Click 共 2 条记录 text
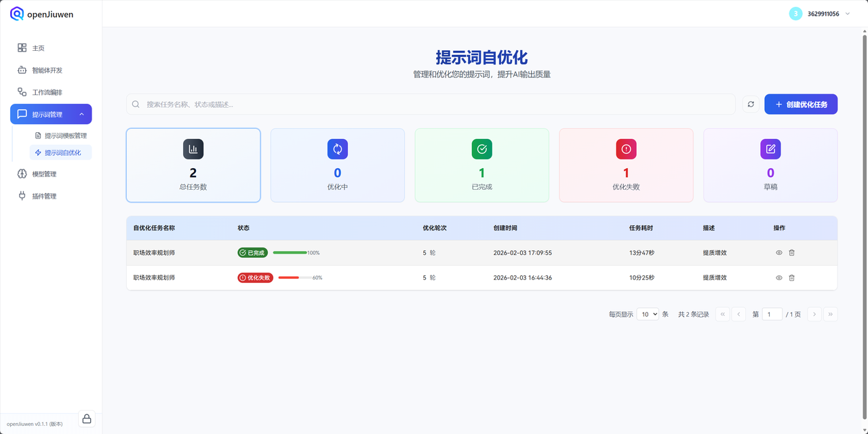The image size is (868, 434). tap(694, 314)
